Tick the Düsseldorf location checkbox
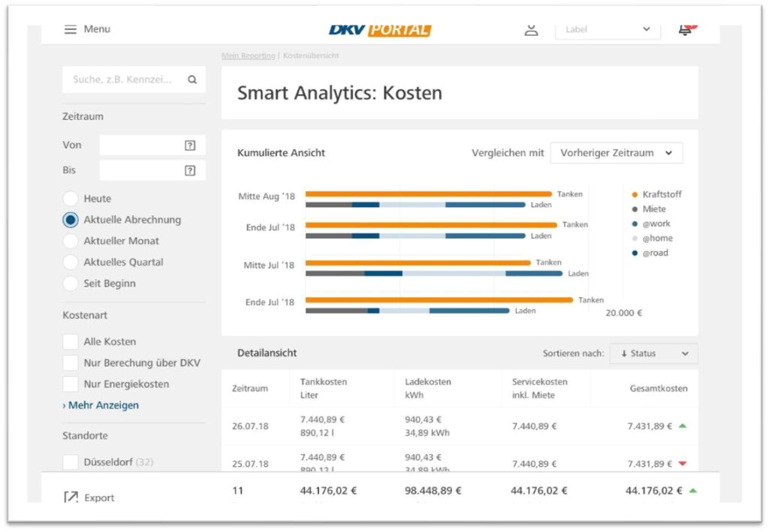This screenshot has height=532, width=769. point(70,462)
